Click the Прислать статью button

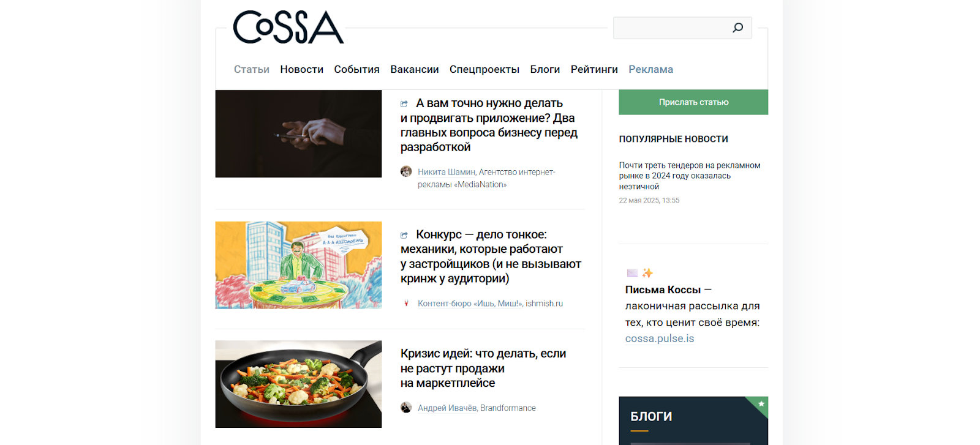693,102
